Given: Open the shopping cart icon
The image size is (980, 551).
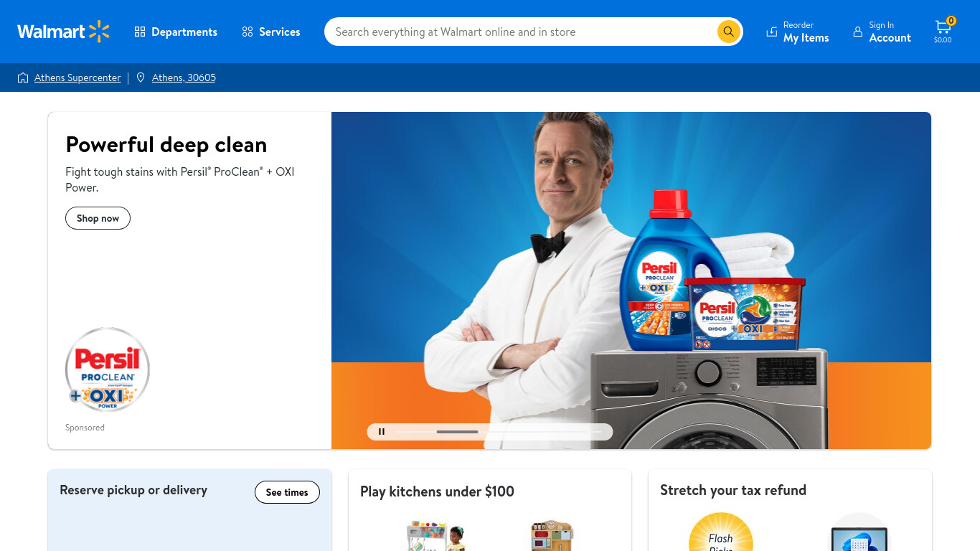Looking at the screenshot, I should pyautogui.click(x=943, y=27).
